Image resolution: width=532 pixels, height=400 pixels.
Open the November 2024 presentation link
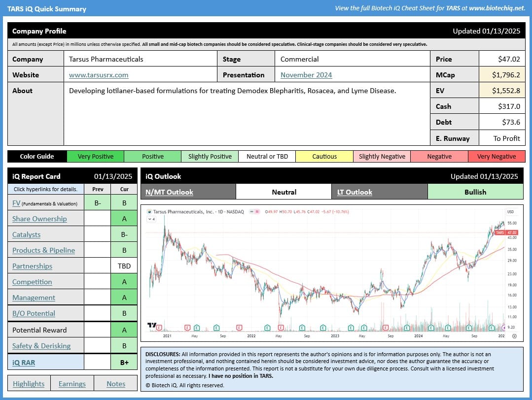[x=306, y=75]
